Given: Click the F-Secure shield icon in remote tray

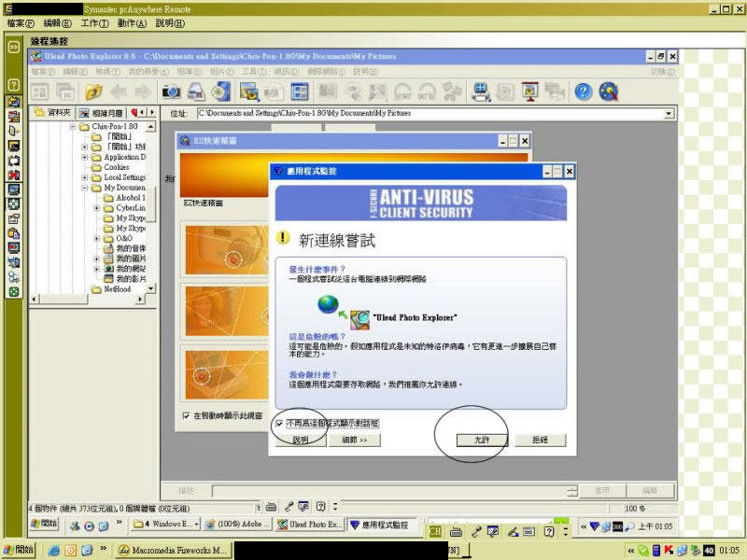Looking at the screenshot, I should point(594,526).
